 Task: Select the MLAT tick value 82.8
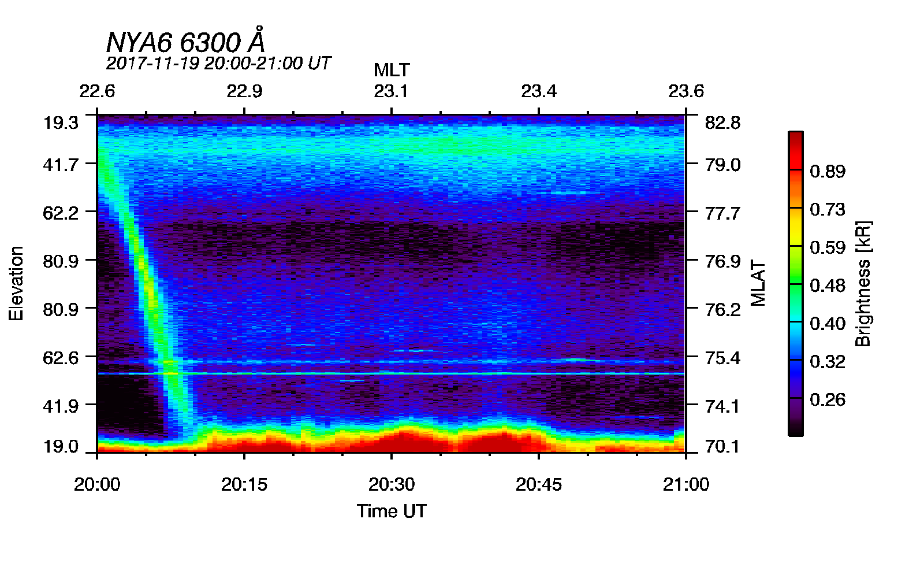tap(722, 123)
